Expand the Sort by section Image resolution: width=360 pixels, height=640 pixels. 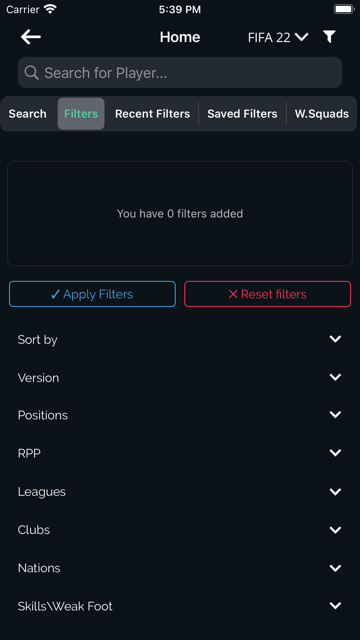180,339
